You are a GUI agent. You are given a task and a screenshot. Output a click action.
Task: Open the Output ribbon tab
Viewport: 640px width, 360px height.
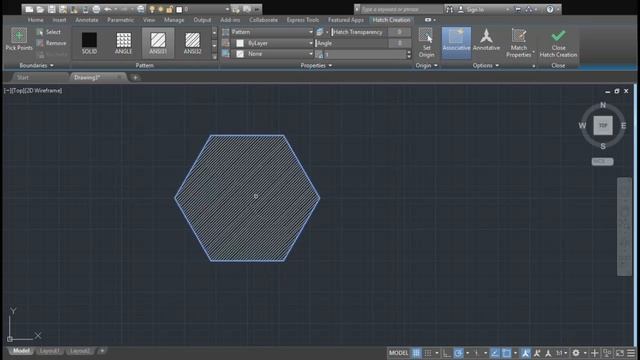202,20
